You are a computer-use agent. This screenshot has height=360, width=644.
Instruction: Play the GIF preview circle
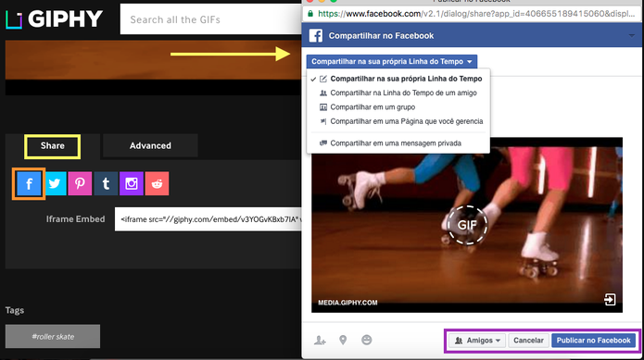click(x=467, y=225)
